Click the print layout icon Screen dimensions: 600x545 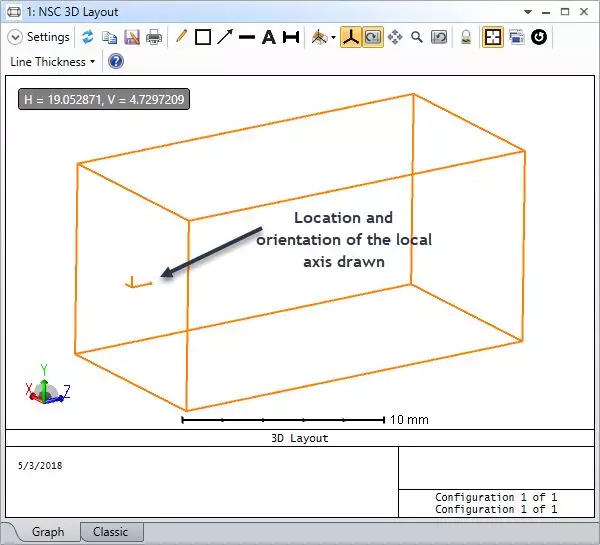tap(154, 37)
